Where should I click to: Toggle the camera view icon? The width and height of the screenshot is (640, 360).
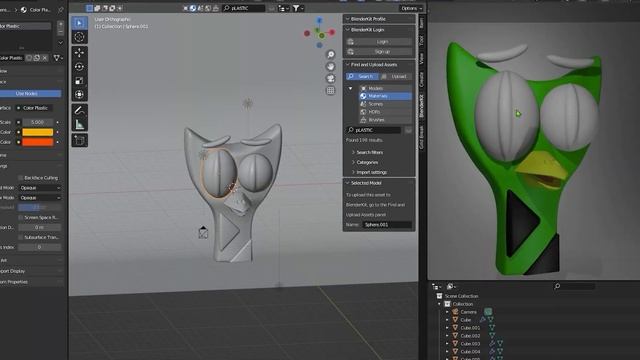click(x=331, y=78)
